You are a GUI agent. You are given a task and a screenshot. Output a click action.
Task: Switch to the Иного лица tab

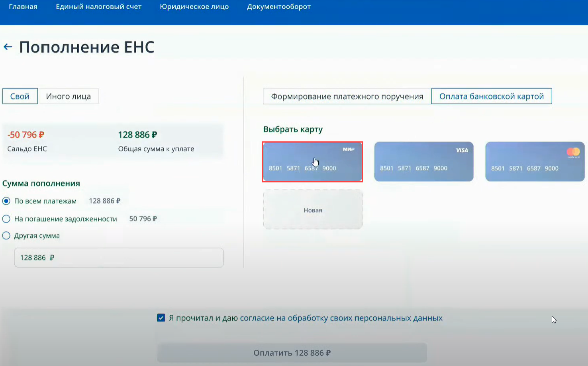(x=68, y=96)
